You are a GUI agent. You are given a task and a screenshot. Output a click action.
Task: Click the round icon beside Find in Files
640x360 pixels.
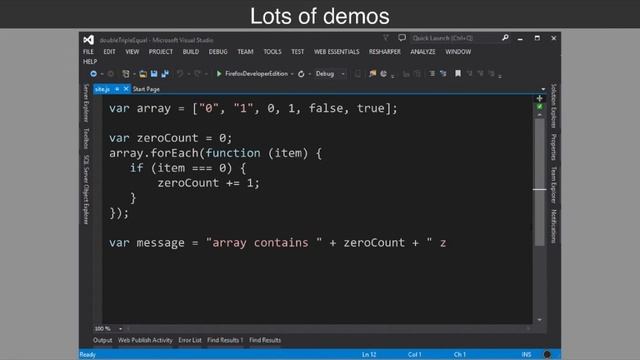(384, 74)
